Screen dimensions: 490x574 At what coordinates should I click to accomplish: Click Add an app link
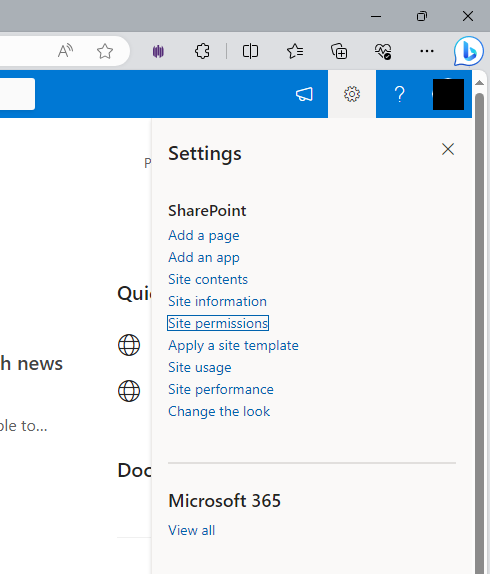pos(204,257)
